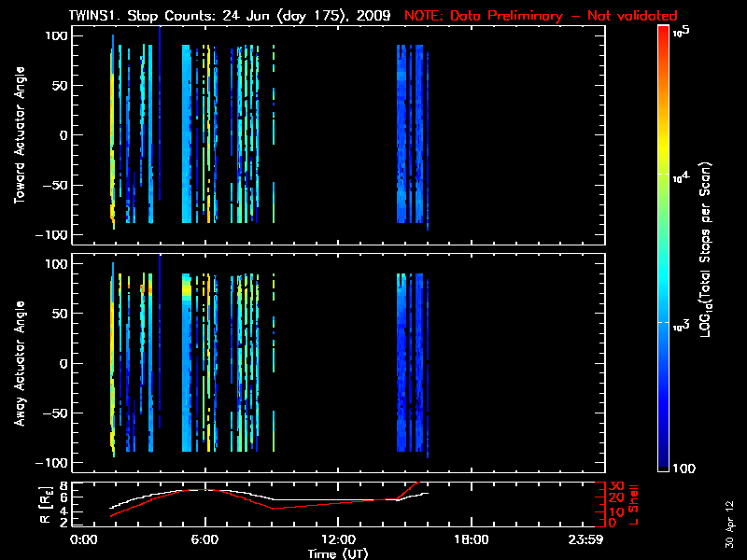Viewport: 747px width, 560px height.
Task: Click the red top end of the color bar
Action: (664, 33)
